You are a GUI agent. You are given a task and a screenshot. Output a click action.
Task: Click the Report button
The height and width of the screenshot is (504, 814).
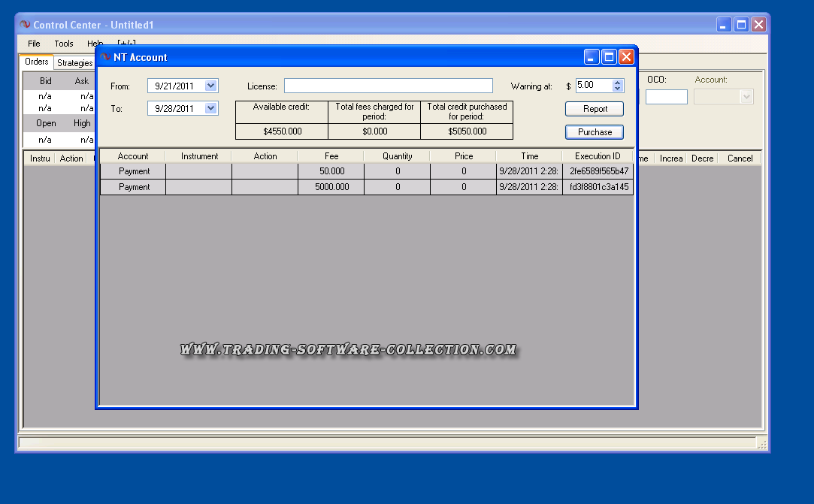click(x=595, y=109)
